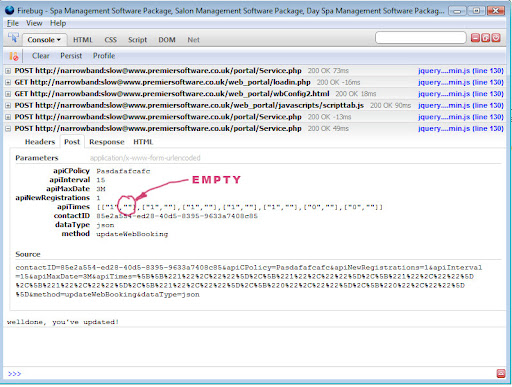Click minimize Firebug panel red button
Image resolution: width=512 pixels, height=387 pixels.
[475, 38]
